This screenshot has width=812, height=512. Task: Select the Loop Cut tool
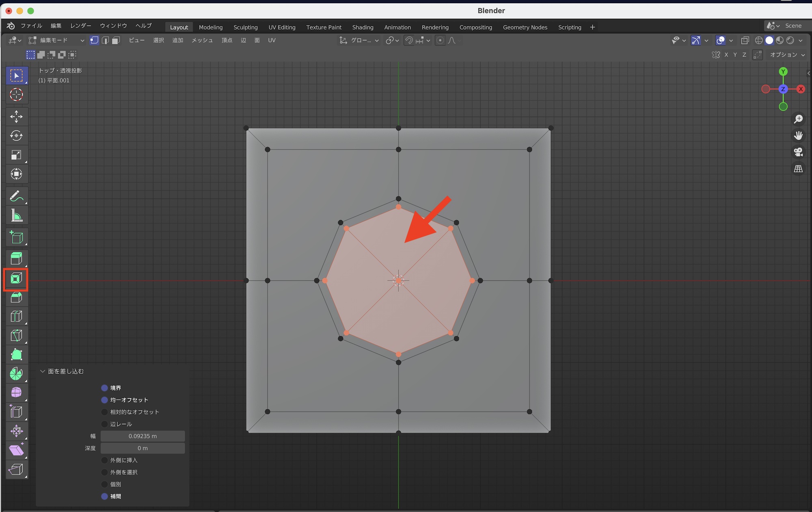coord(16,317)
